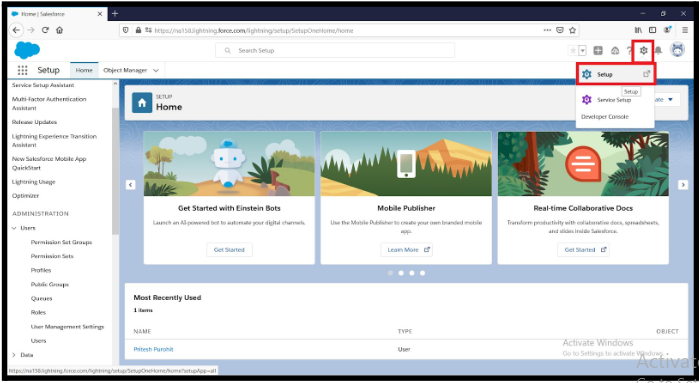Open Developer Console from gear menu

[x=604, y=117]
